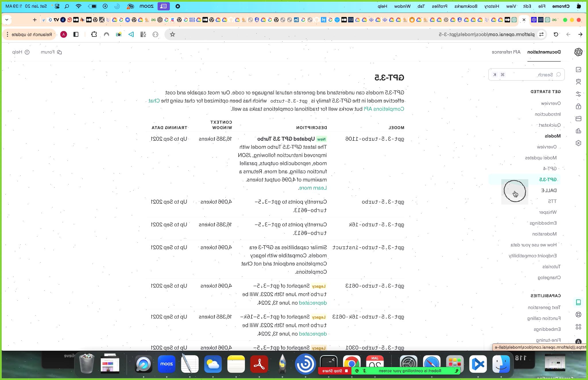This screenshot has height=380, width=588.
Task: Toggle the Chrome side panel icon
Action: [x=76, y=34]
